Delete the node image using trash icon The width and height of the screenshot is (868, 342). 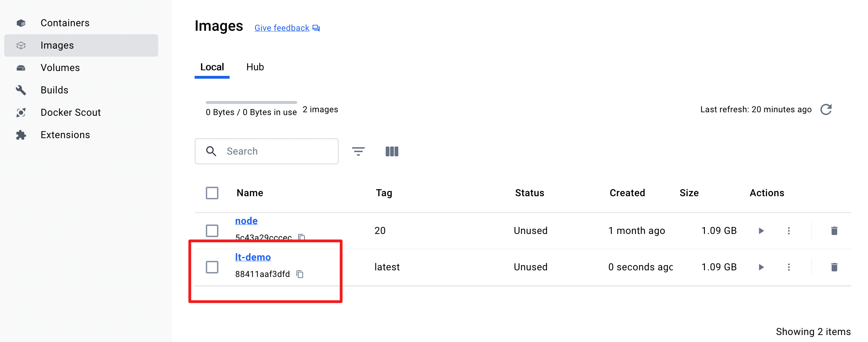(834, 231)
